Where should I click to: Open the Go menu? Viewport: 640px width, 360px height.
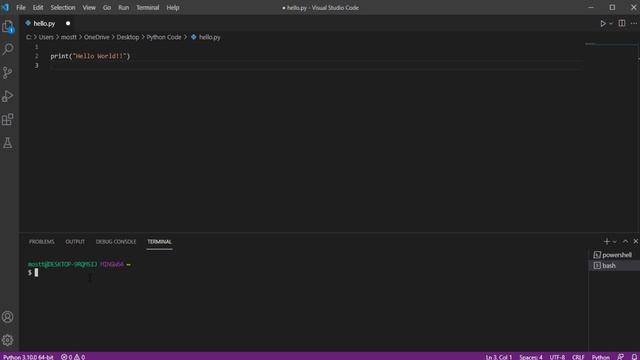click(x=107, y=7)
